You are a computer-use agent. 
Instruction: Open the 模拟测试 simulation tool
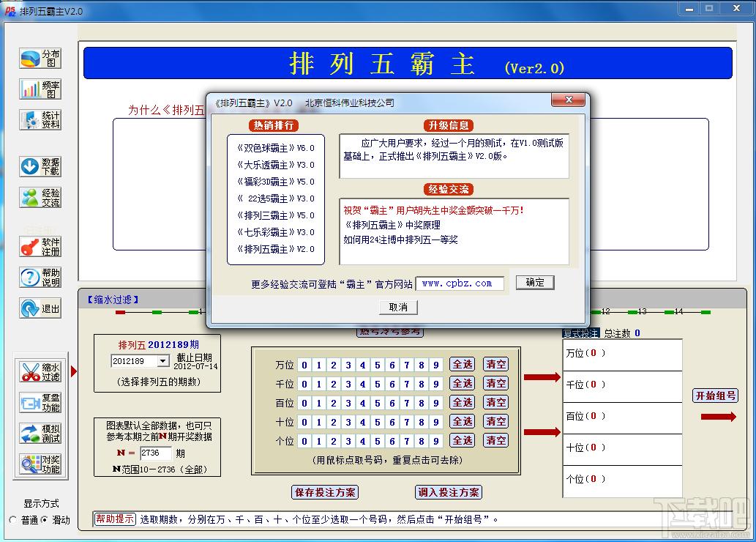coord(40,434)
